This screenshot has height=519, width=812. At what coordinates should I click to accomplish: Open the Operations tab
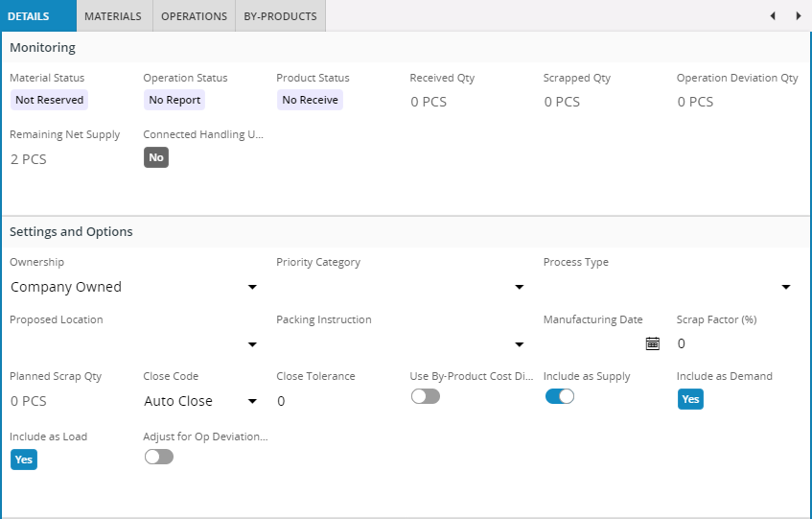(194, 16)
